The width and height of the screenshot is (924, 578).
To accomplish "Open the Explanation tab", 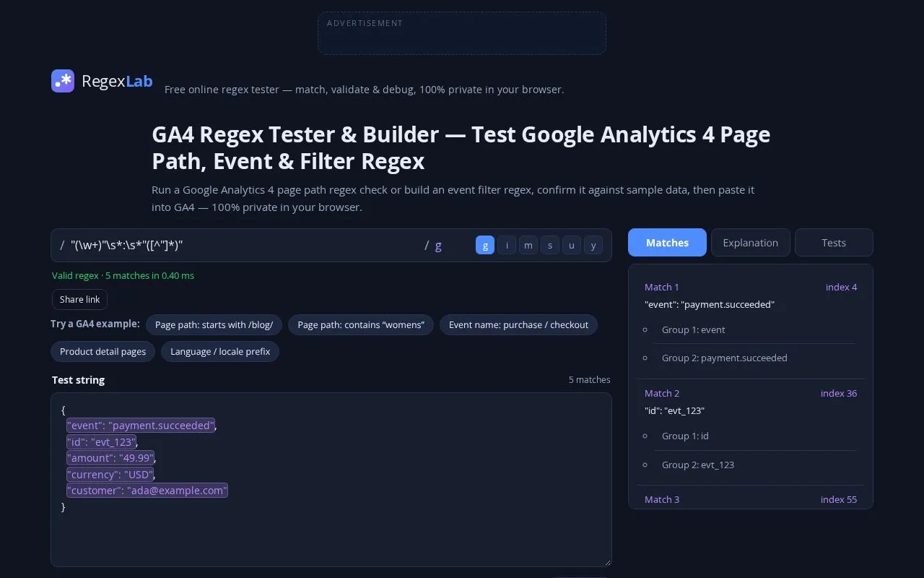I will point(751,243).
